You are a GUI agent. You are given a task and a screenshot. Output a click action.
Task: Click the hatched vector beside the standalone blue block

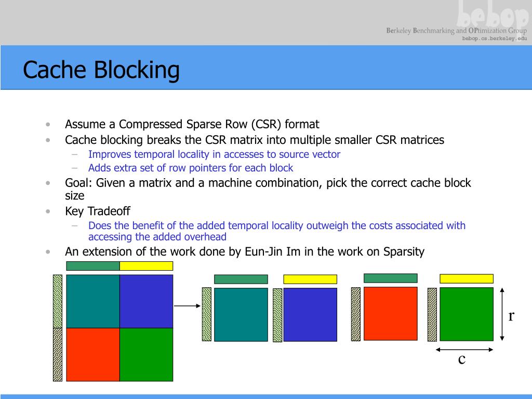277,315
